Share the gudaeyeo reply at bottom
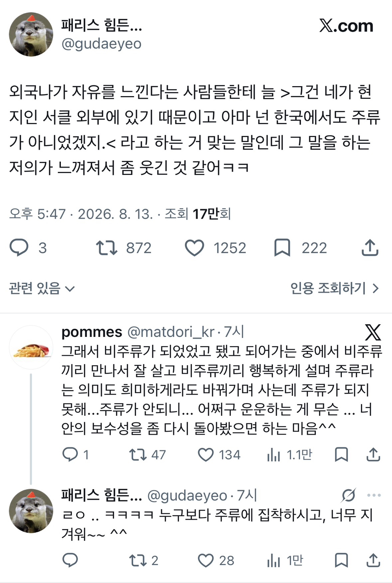 pyautogui.click(x=373, y=560)
